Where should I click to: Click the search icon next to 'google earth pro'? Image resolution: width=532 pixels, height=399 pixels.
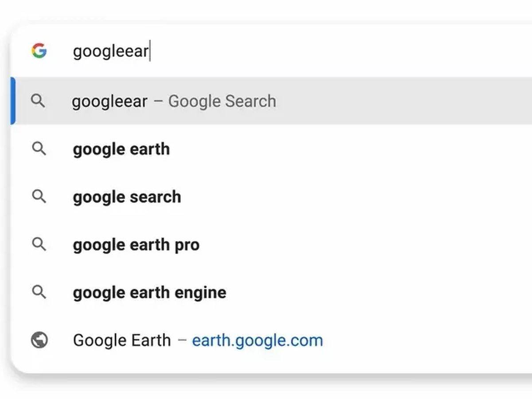click(x=39, y=245)
